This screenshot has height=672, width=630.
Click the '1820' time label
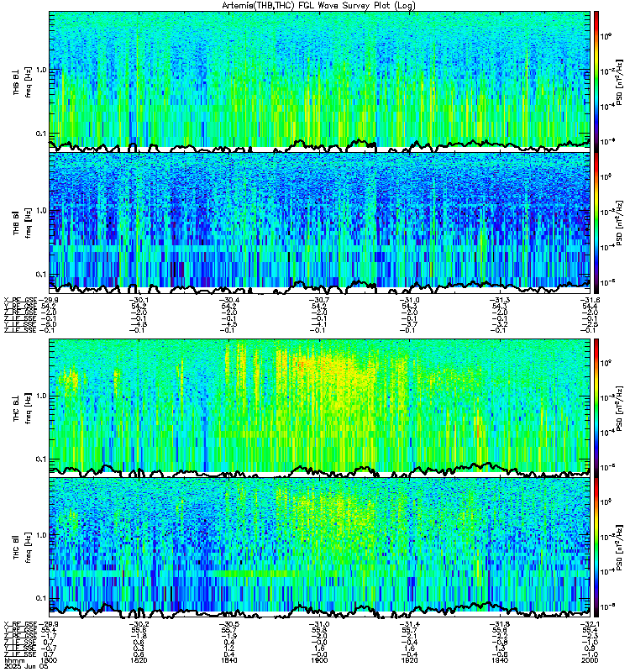tap(139, 660)
